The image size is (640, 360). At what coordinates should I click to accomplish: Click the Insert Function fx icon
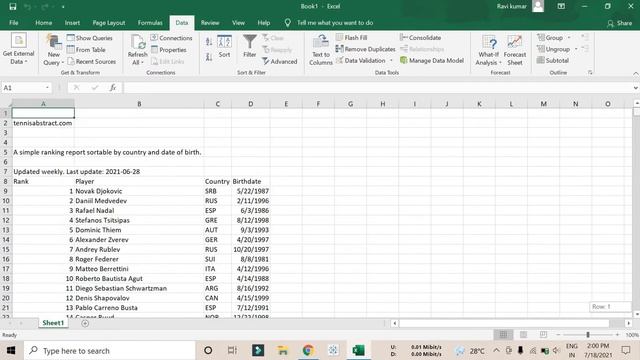113,88
